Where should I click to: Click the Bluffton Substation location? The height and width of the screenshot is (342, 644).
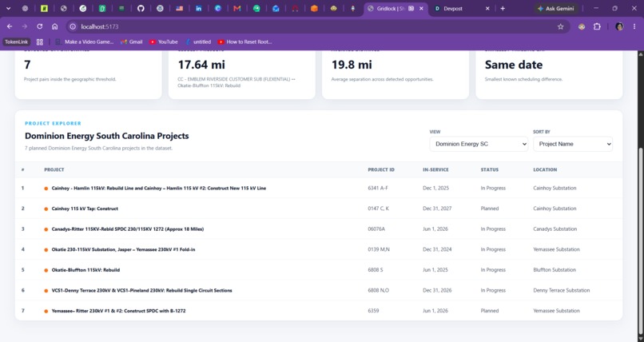(555, 270)
